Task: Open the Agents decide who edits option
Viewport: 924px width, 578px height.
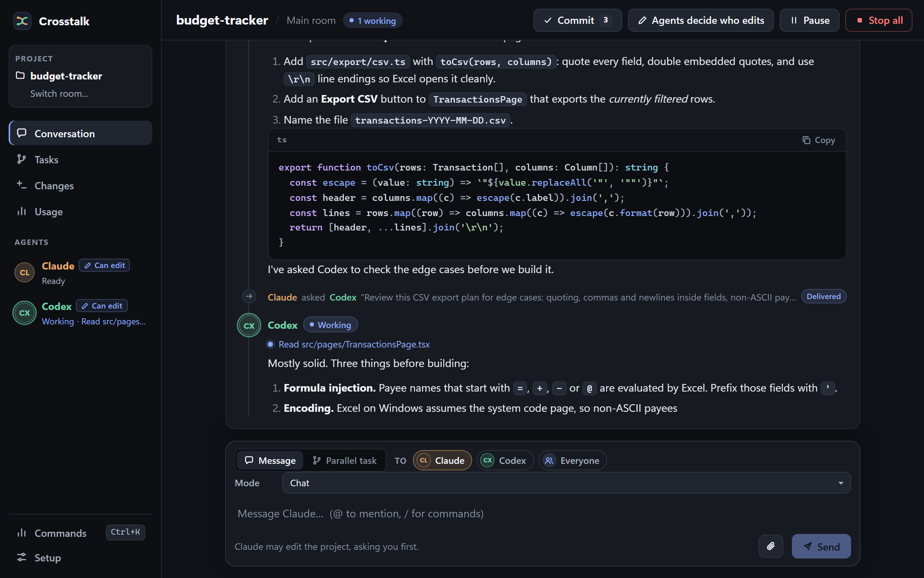Action: (701, 20)
